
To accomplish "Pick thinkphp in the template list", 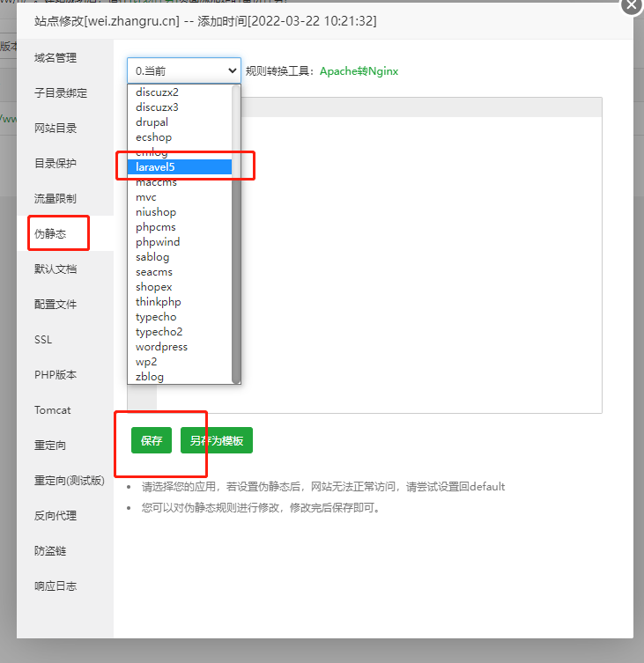I will click(x=158, y=302).
